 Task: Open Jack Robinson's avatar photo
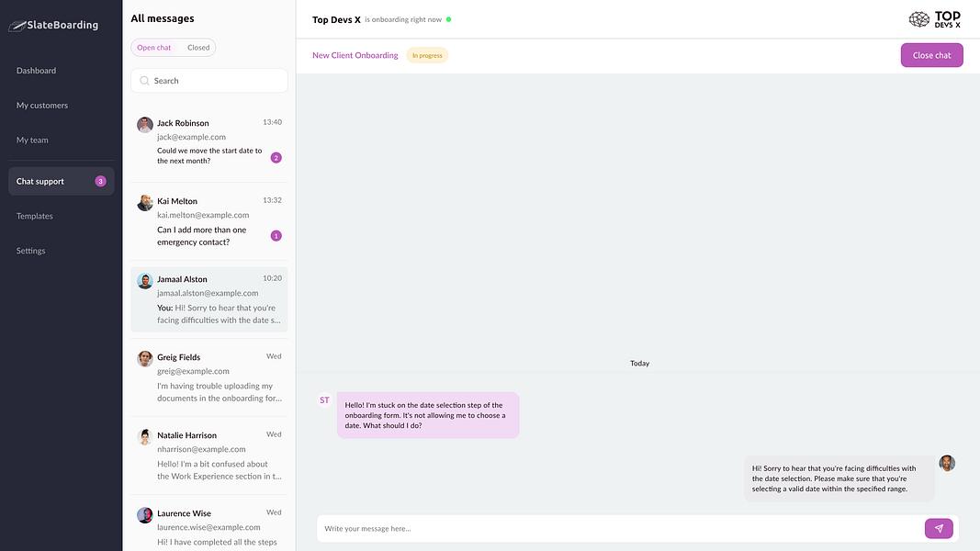(145, 124)
